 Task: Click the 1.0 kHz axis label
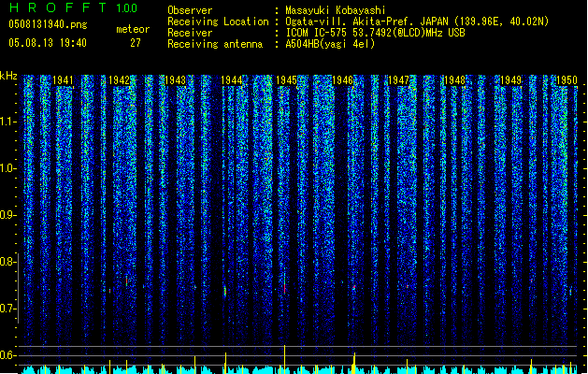7,168
